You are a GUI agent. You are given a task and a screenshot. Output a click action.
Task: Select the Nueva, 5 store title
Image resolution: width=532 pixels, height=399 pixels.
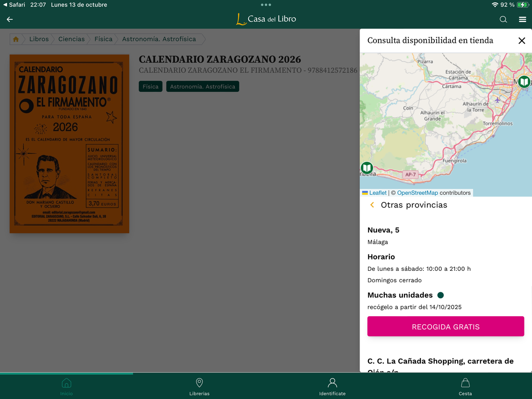tap(383, 230)
